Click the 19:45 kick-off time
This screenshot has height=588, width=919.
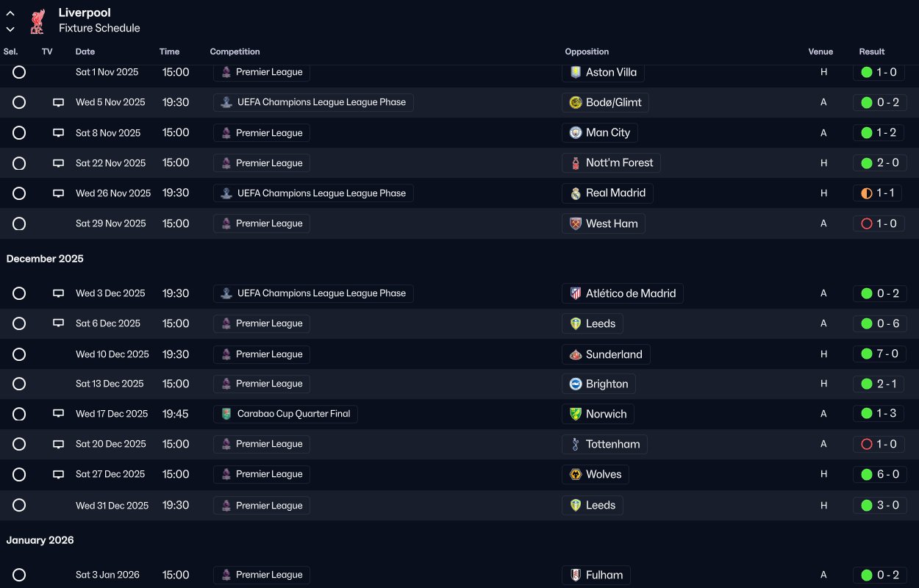[176, 414]
